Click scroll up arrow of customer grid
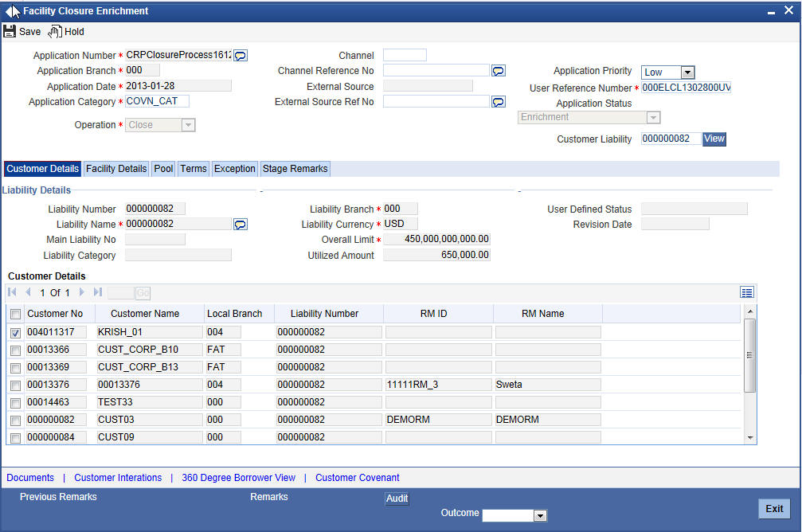The height and width of the screenshot is (532, 802). click(x=749, y=311)
